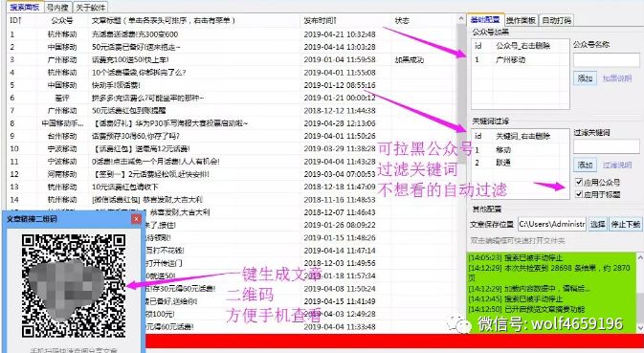Image resolution: width=644 pixels, height=353 pixels.
Task: Toggle the 应用于标题 checkbox
Action: click(x=579, y=194)
